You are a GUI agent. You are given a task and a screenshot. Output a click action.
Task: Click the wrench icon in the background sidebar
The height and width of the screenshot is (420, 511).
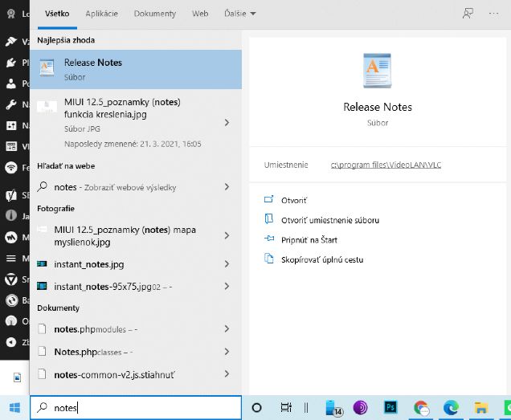coord(11,104)
